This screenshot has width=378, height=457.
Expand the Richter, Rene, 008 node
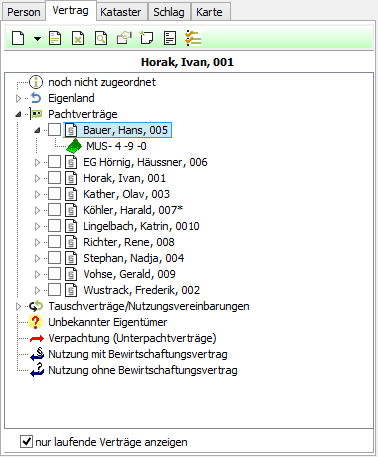pos(37,242)
